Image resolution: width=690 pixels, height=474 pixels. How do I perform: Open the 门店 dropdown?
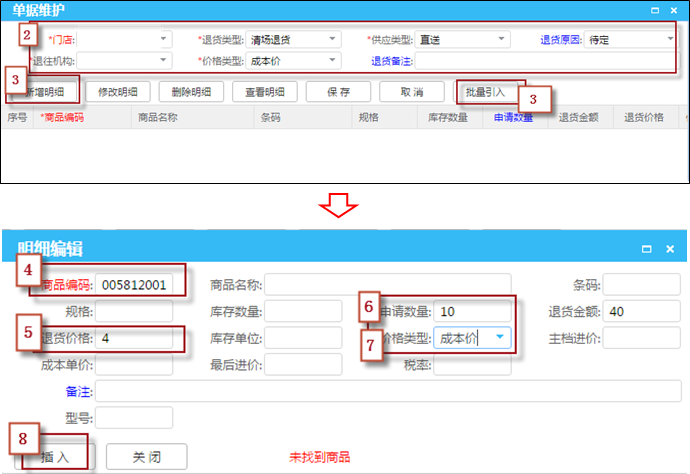point(163,39)
